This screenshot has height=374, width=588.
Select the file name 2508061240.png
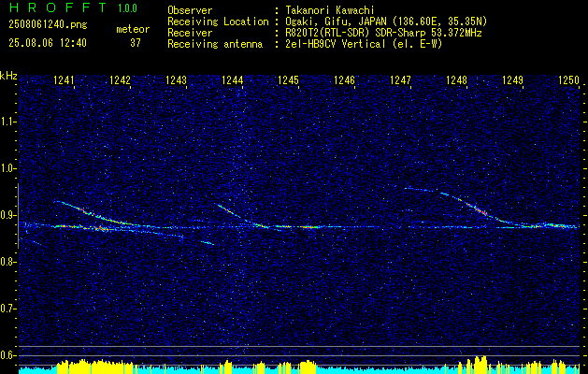pyautogui.click(x=48, y=25)
